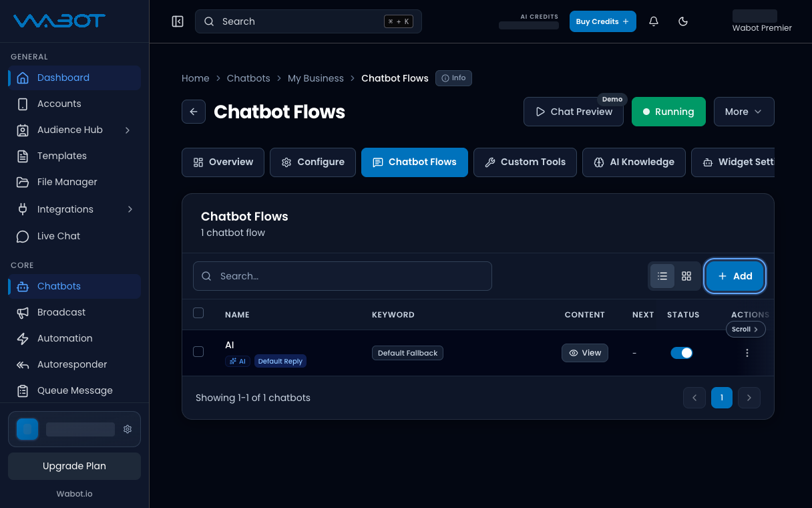
Task: Click the chatbot flows search field
Action: click(343, 276)
